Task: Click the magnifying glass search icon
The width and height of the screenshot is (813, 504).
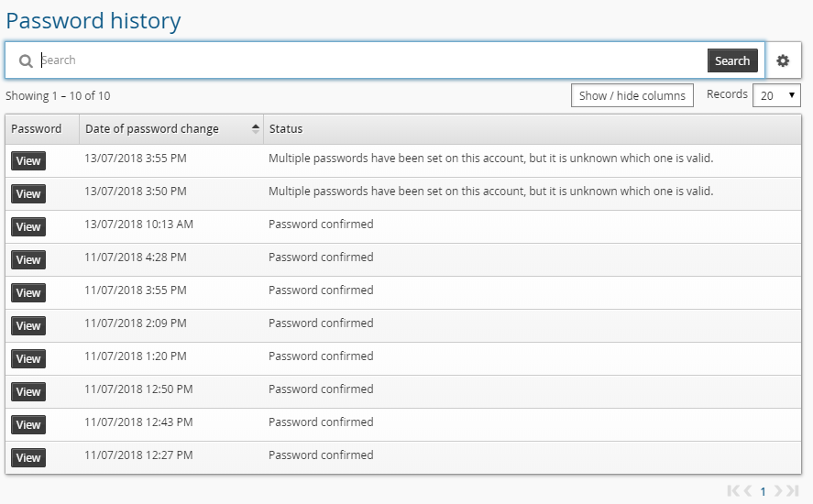Action: point(26,61)
